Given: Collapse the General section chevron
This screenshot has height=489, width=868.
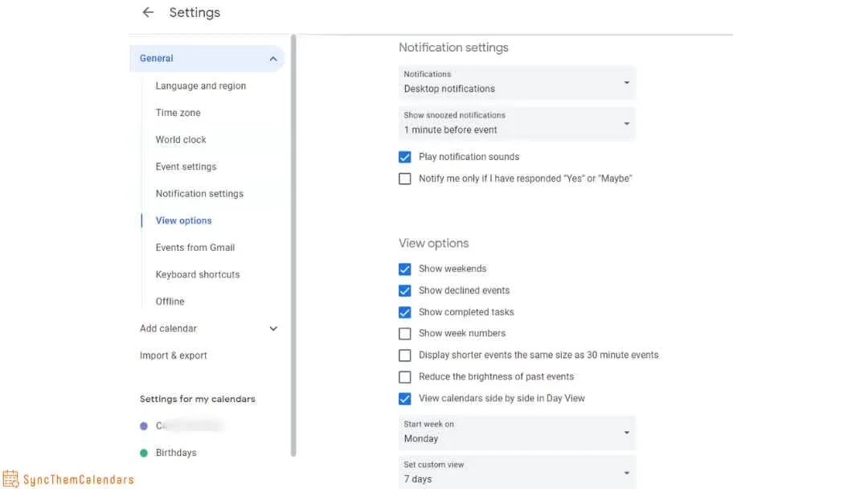Looking at the screenshot, I should coord(273,59).
